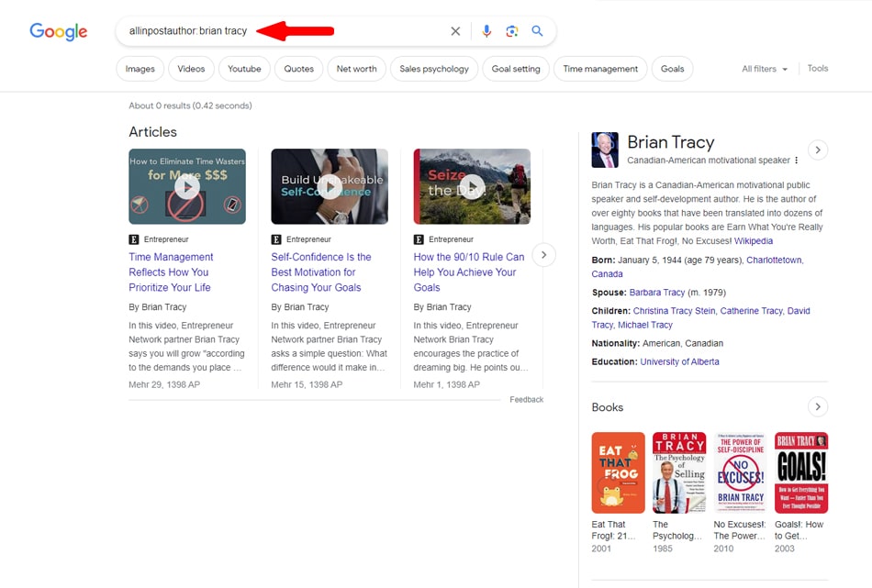Select the Time management filter chip

[x=600, y=69]
